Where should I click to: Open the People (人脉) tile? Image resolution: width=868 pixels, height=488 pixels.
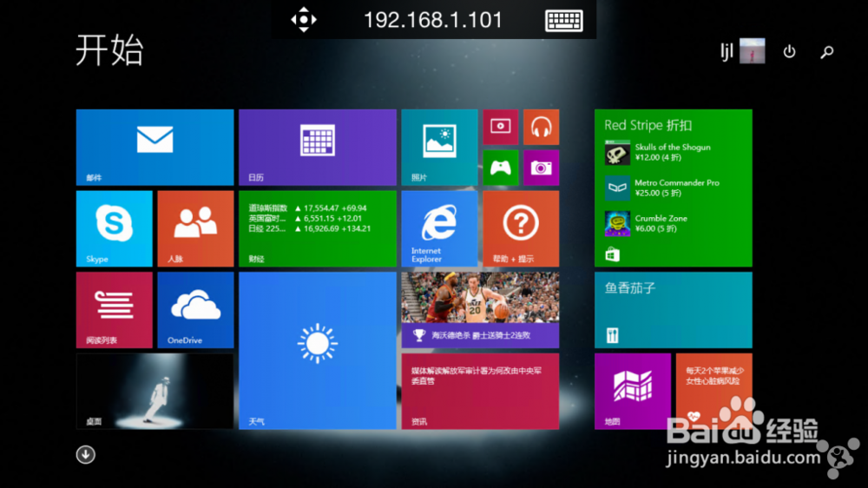[x=195, y=228]
